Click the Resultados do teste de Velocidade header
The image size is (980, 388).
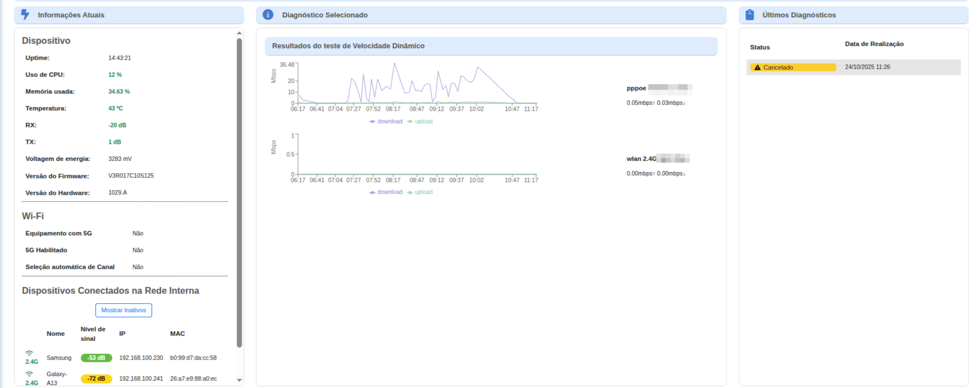click(348, 46)
